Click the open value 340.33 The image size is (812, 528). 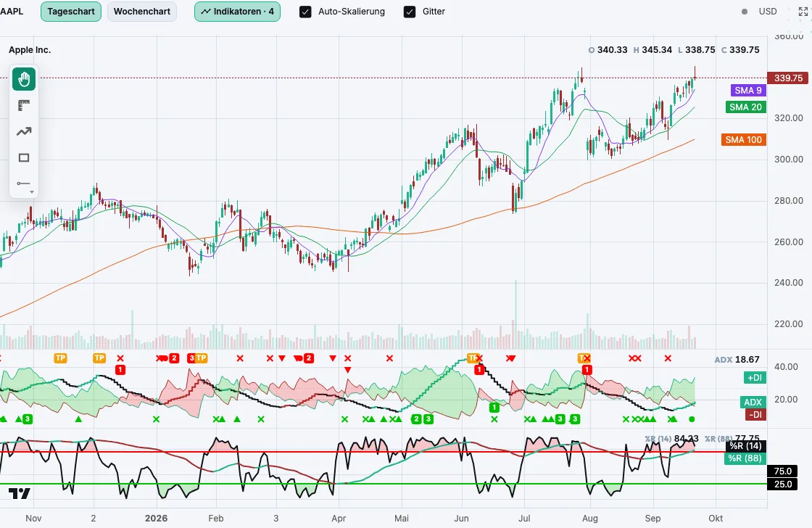click(612, 50)
